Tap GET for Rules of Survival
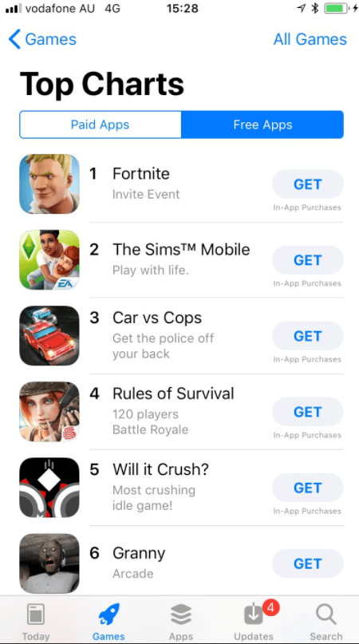Screen dimensions: 359x644 (x=308, y=412)
